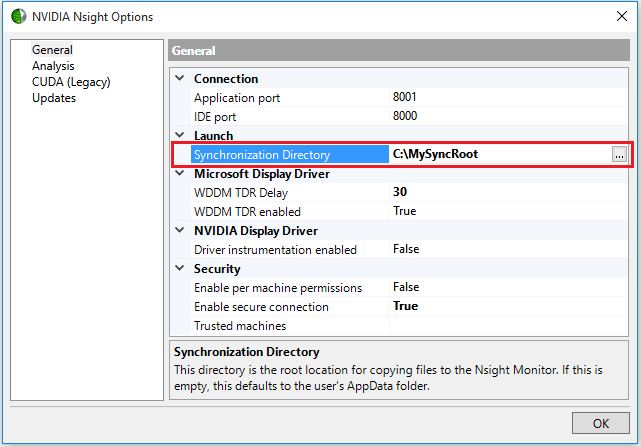Image resolution: width=641 pixels, height=447 pixels.
Task: Click the ellipsis browse button for Synchronization Directory
Action: 620,154
